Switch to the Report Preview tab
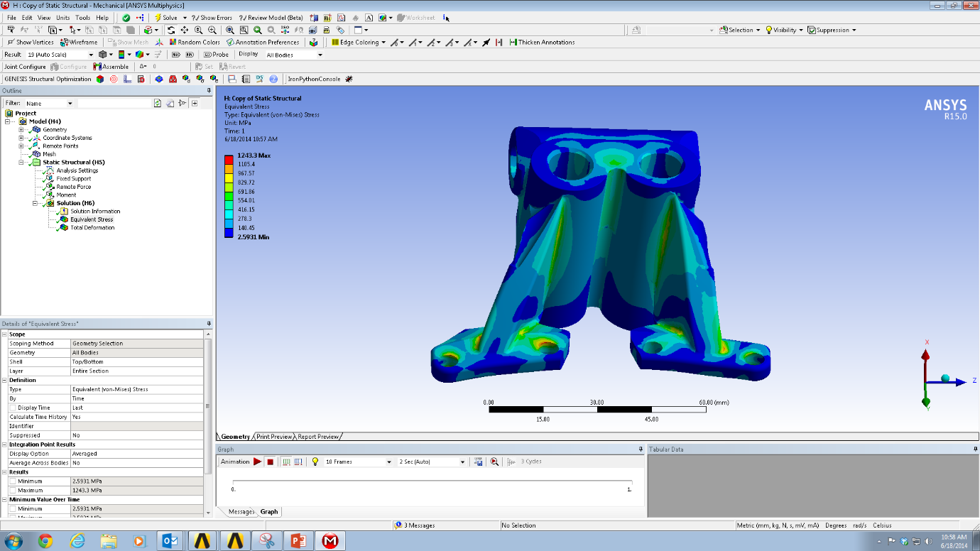This screenshot has height=551, width=980. click(x=317, y=437)
